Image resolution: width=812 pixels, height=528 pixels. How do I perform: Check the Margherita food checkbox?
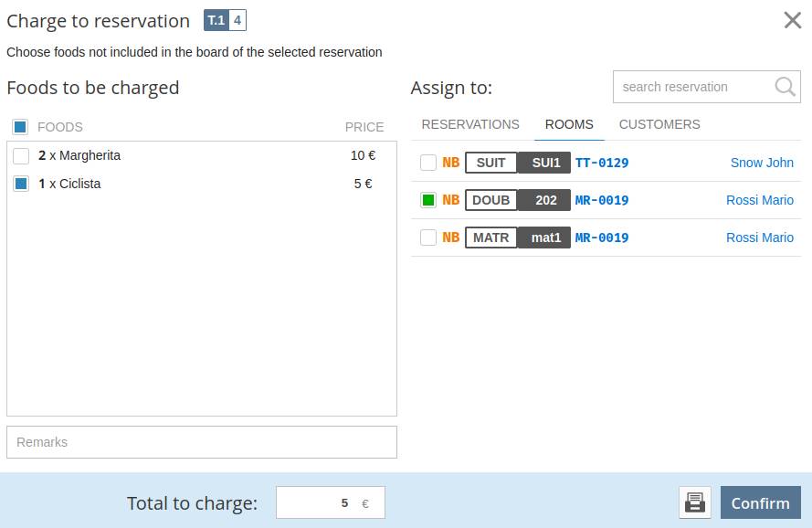tap(21, 156)
